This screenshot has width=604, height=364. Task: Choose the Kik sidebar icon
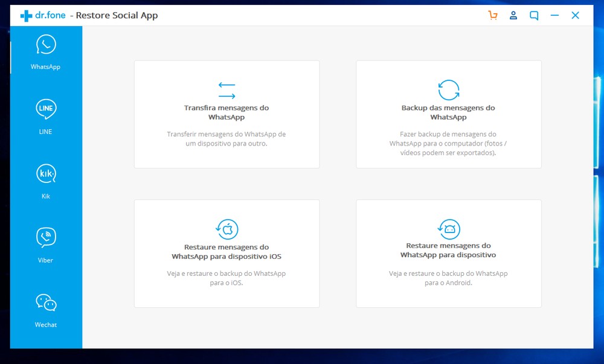click(x=46, y=174)
